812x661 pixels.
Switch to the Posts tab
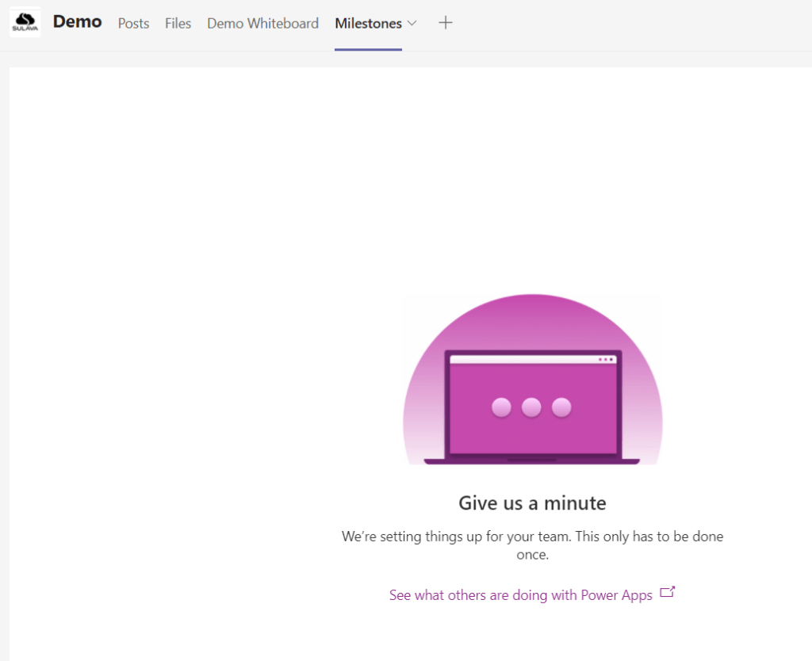pos(133,24)
